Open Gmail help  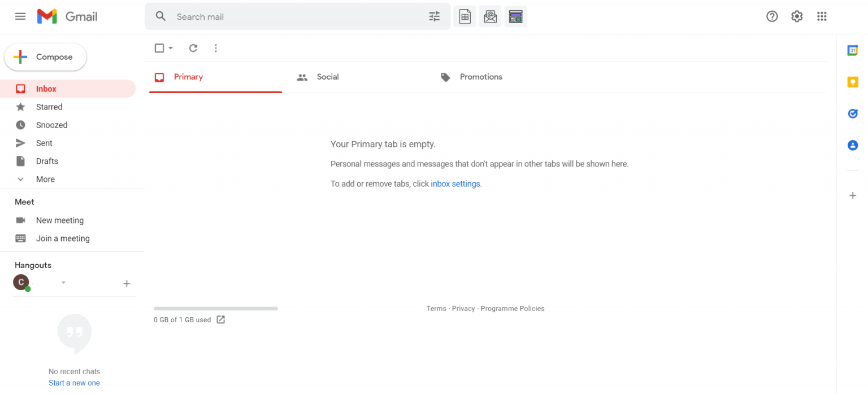click(772, 16)
